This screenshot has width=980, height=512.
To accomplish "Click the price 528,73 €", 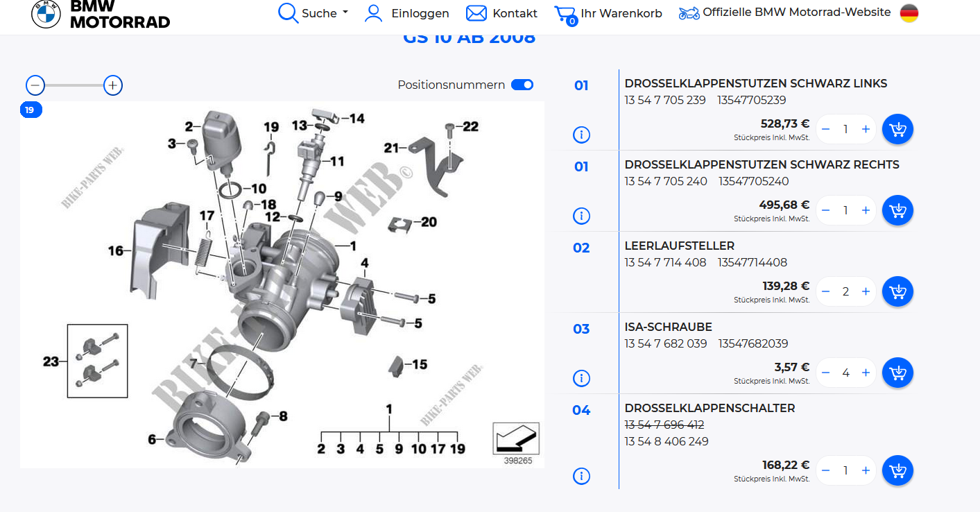I will click(x=785, y=123).
